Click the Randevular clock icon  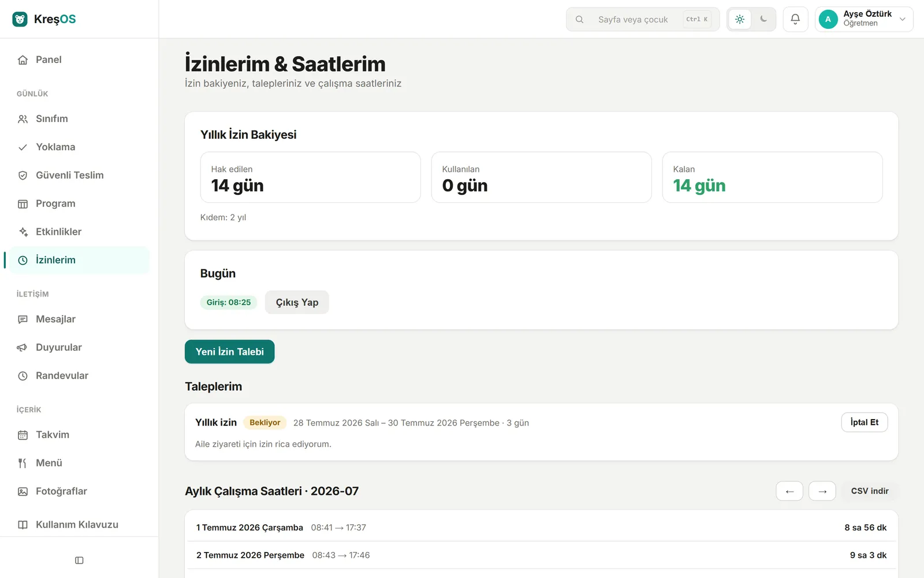(23, 376)
